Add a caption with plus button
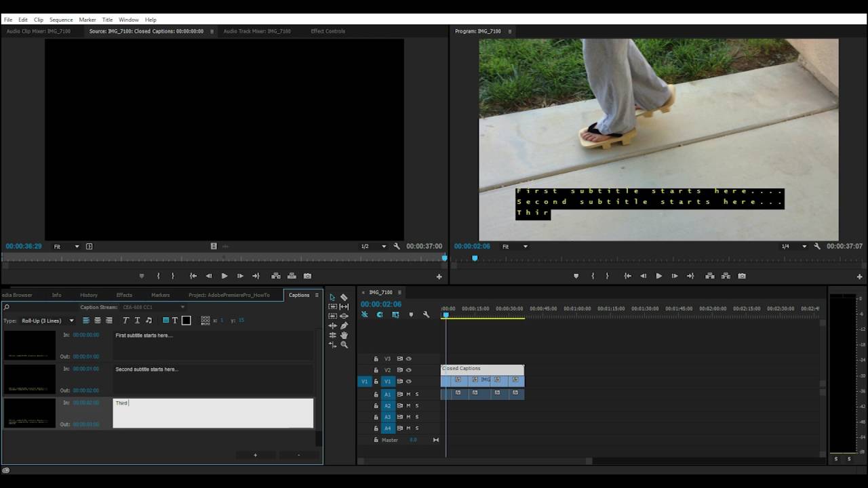This screenshot has height=488, width=868. [255, 455]
